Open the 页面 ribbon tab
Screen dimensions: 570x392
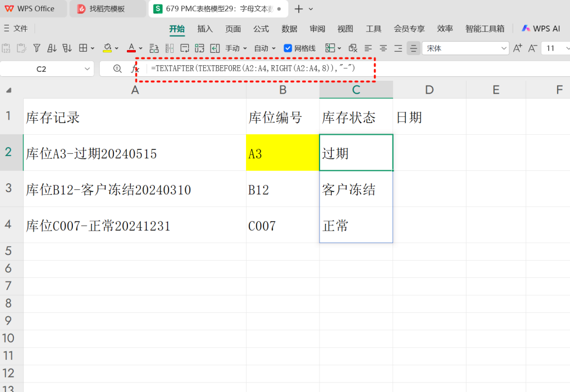click(x=233, y=29)
